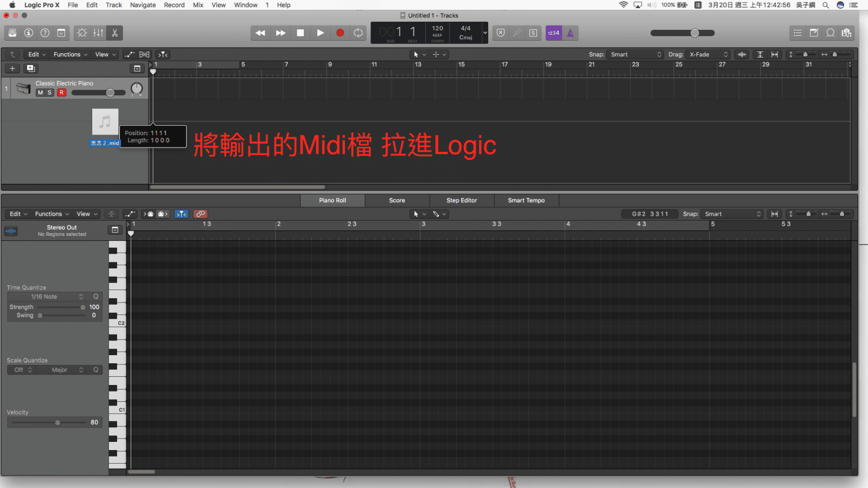
Task: Toggle the Count-in 1234 button
Action: [x=553, y=33]
